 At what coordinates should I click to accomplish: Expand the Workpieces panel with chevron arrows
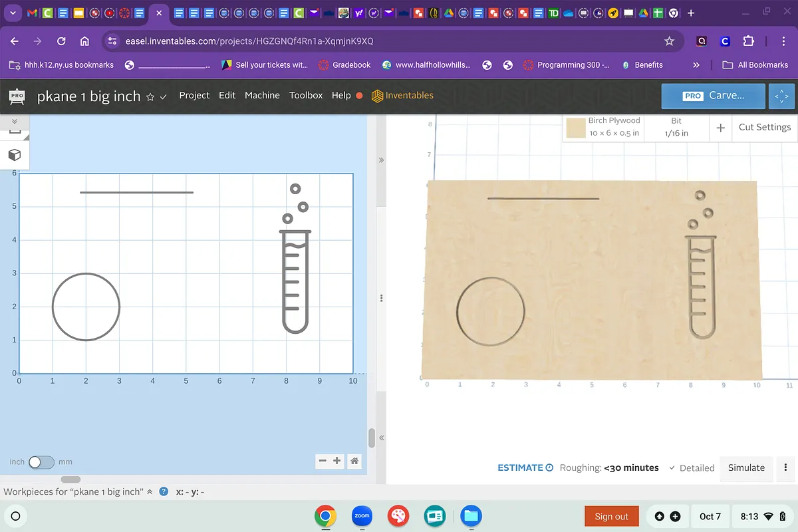pyautogui.click(x=150, y=492)
